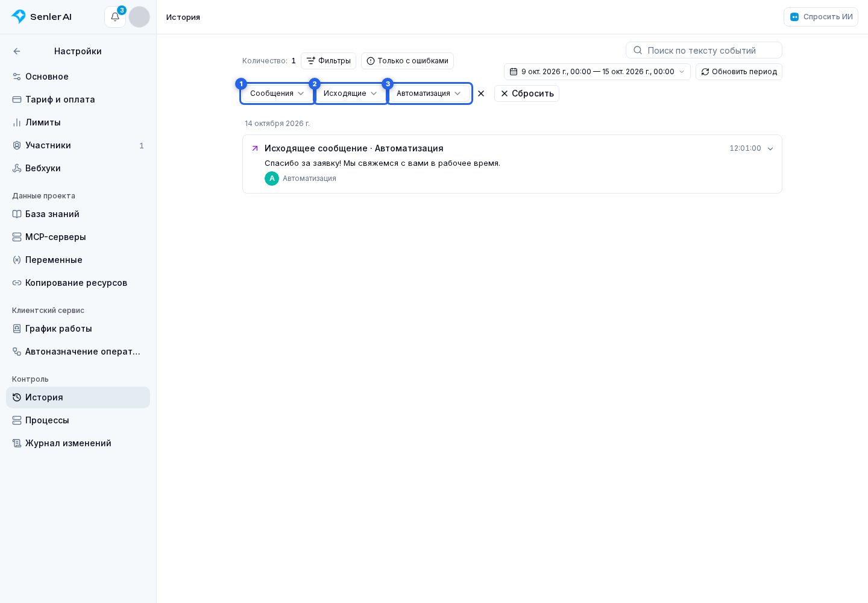This screenshot has width=868, height=603.
Task: Open the user avatar menu
Action: point(139,17)
